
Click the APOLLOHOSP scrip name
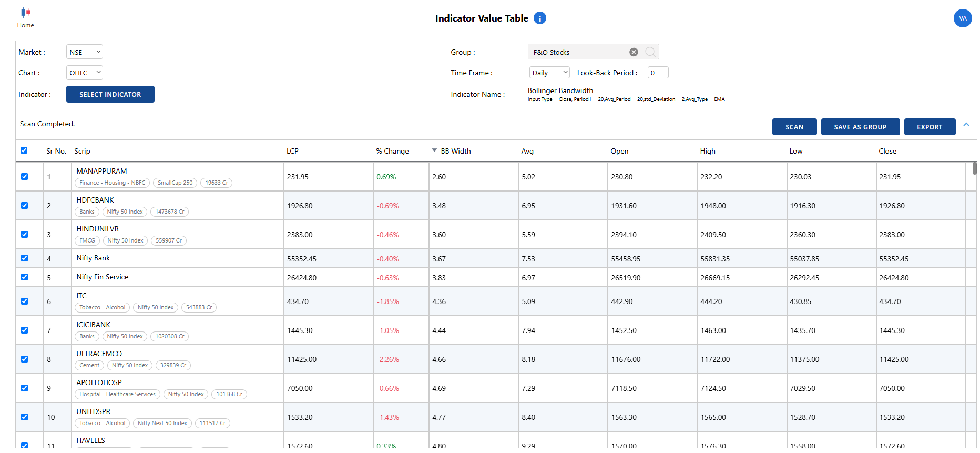click(x=99, y=382)
